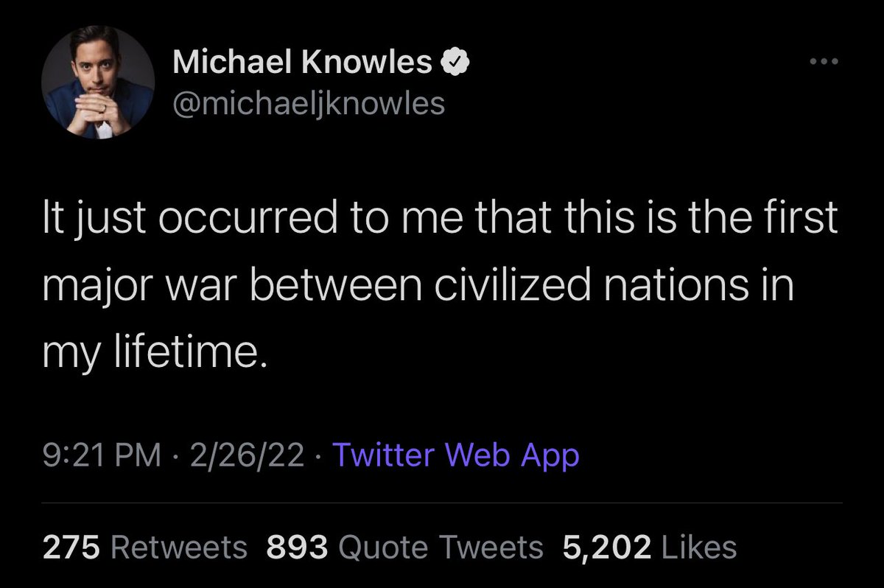Screen dimensions: 884x588
Task: Click the 893 quote tweet count
Action: click(x=296, y=547)
